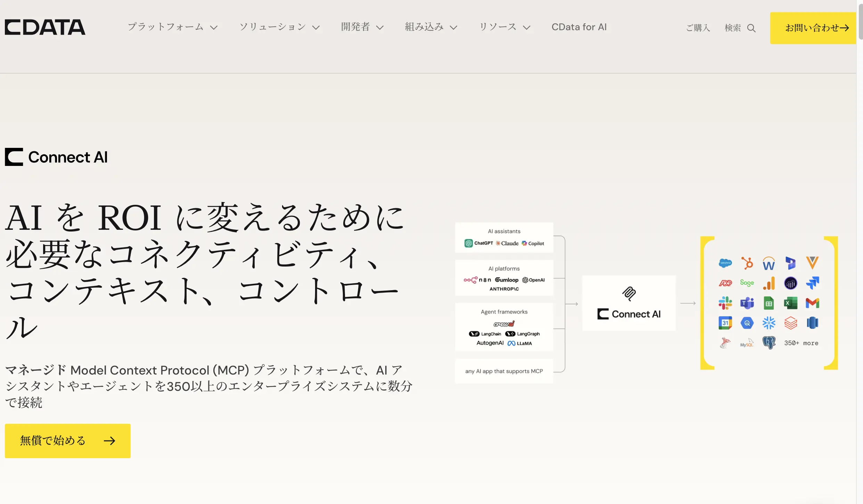Click the LangChain logo
This screenshot has width=863, height=504.
(x=485, y=334)
